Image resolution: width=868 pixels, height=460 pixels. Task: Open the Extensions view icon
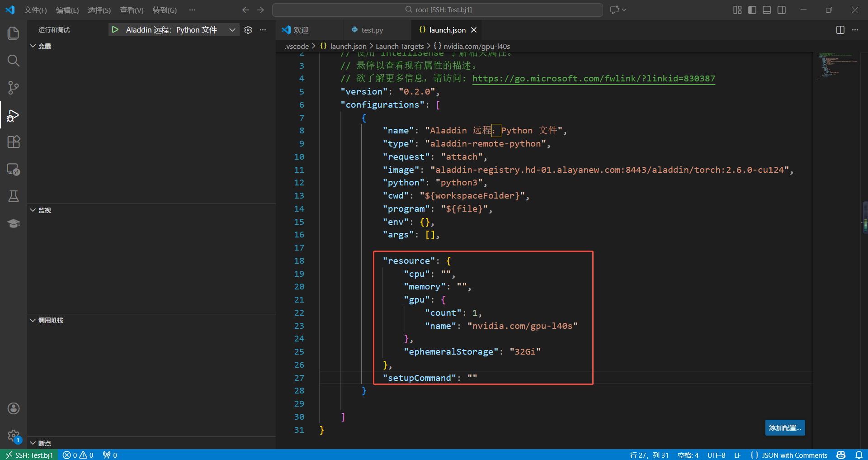point(14,142)
